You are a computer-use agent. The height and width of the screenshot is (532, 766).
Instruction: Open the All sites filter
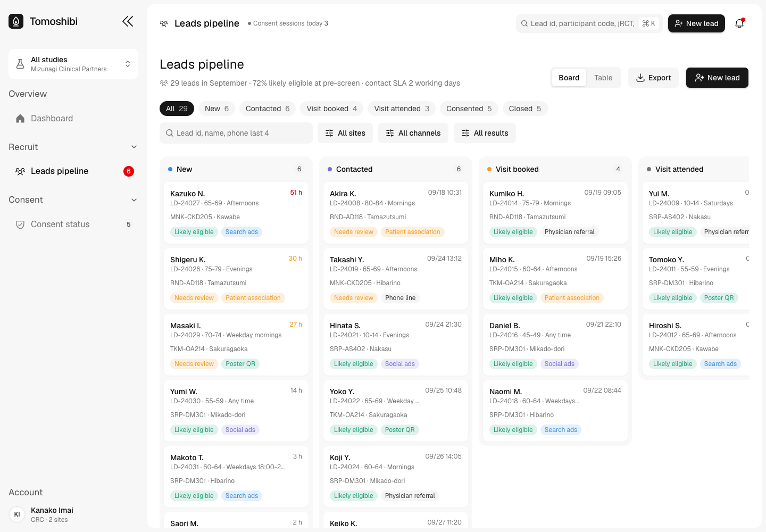click(345, 133)
